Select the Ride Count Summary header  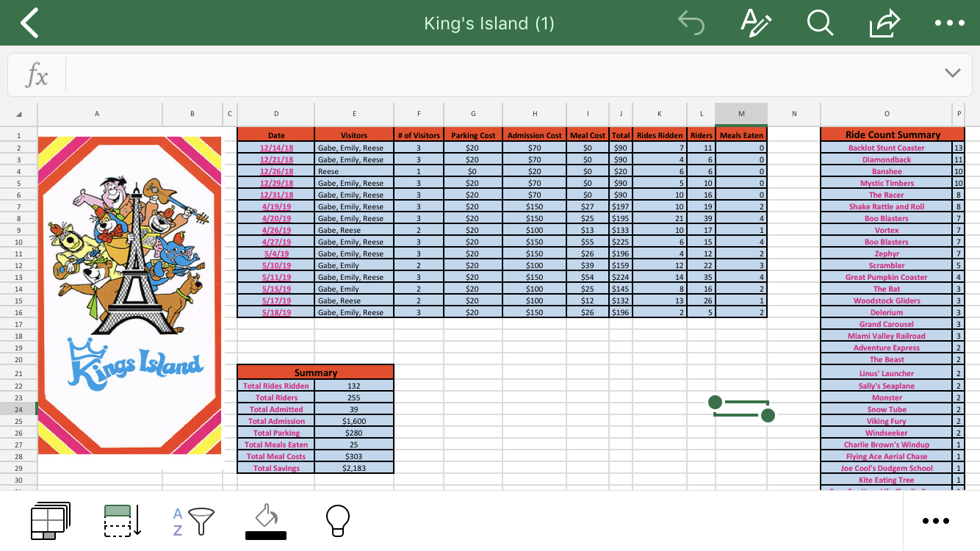tap(893, 134)
